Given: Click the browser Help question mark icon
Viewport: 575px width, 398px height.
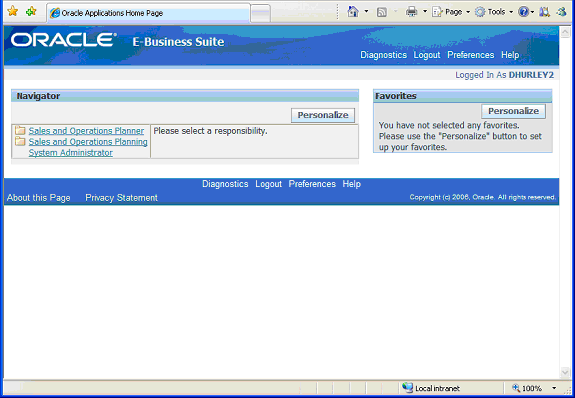Looking at the screenshot, I should (x=523, y=12).
